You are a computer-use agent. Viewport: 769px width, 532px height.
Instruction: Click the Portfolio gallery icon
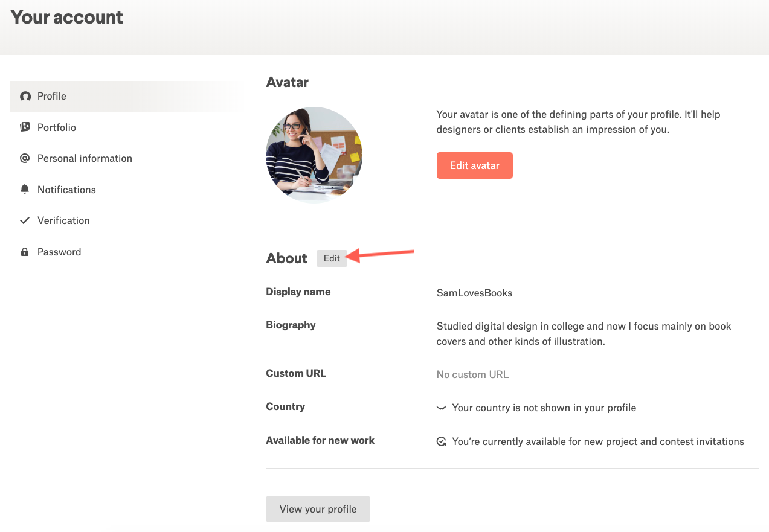coord(25,127)
